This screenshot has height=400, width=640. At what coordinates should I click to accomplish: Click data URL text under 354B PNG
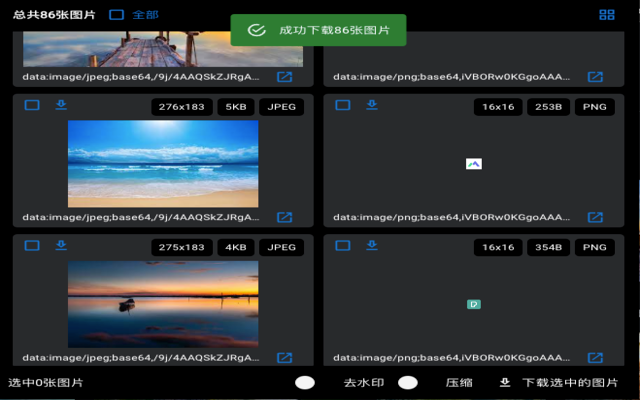[x=451, y=358]
